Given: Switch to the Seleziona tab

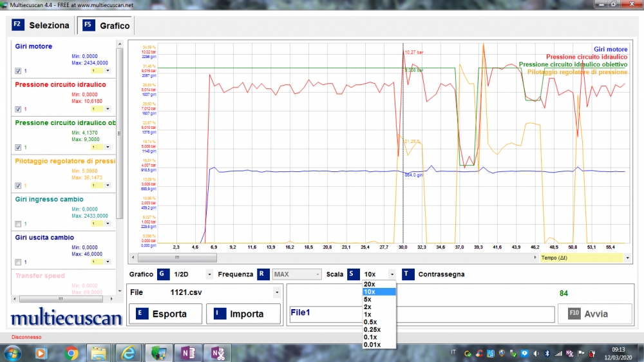Looking at the screenshot, I should coord(41,26).
